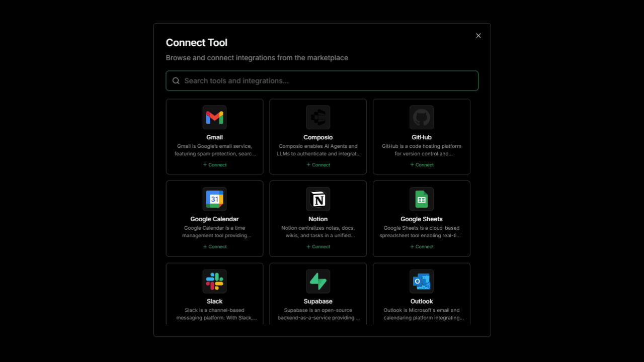The image size is (644, 362).
Task: Select the GitHub card title
Action: point(422,137)
